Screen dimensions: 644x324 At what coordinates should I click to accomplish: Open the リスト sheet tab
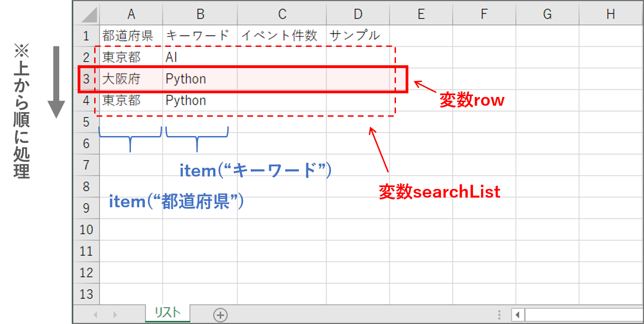[168, 313]
